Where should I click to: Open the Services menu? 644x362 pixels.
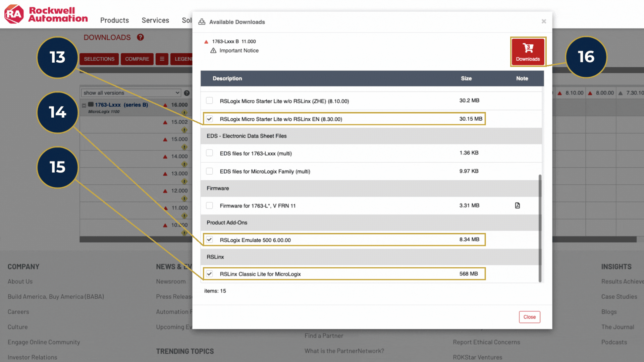[x=155, y=20]
